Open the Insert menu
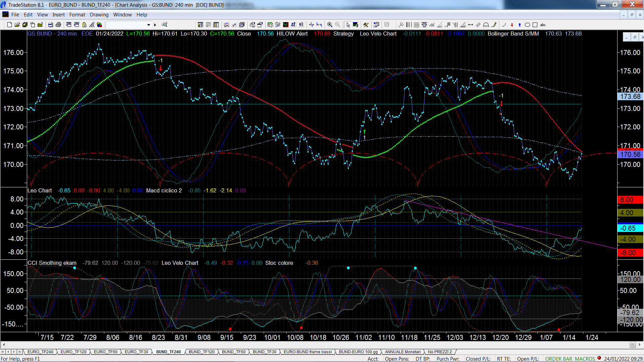644x362 pixels. 59,15
